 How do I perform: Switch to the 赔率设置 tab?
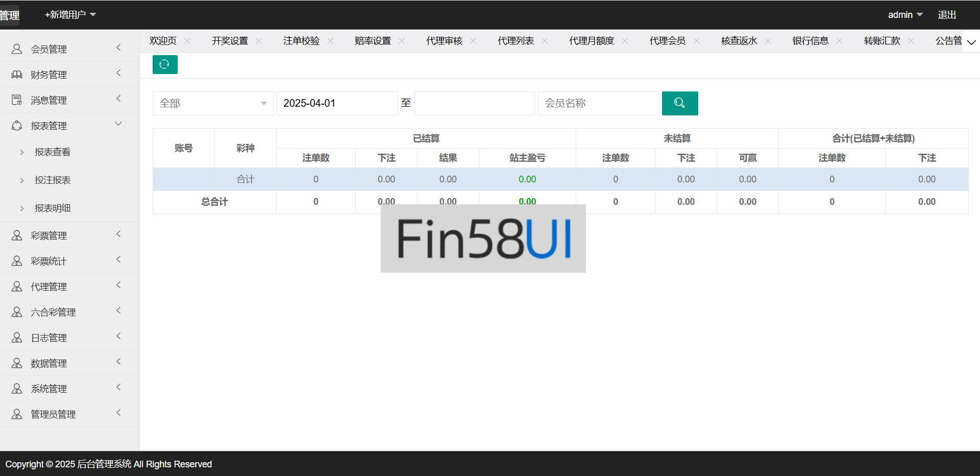tap(373, 41)
